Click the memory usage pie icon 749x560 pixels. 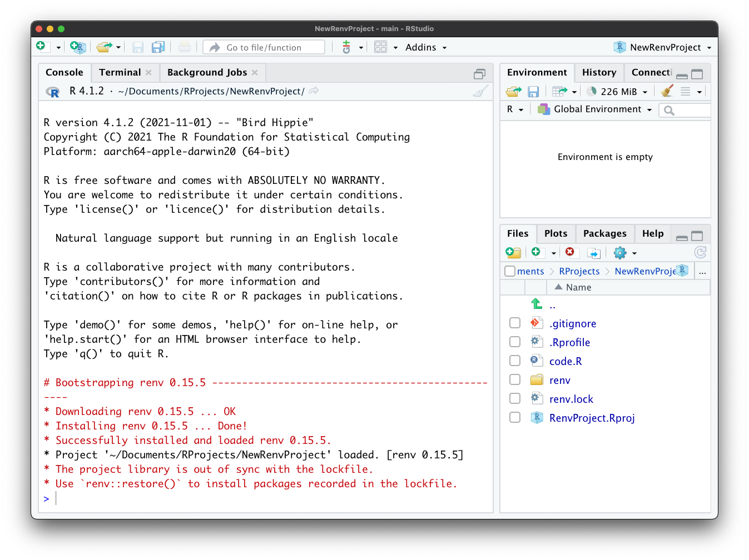592,91
